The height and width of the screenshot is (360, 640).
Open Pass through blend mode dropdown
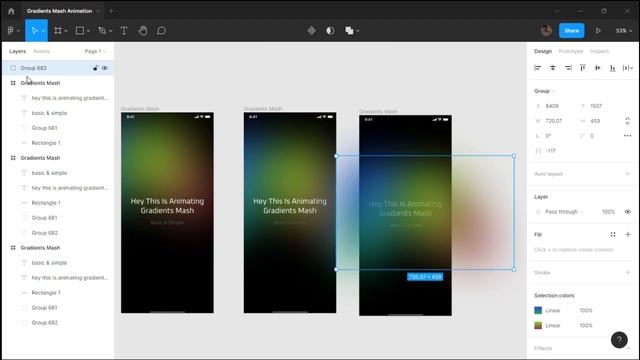[564, 212]
